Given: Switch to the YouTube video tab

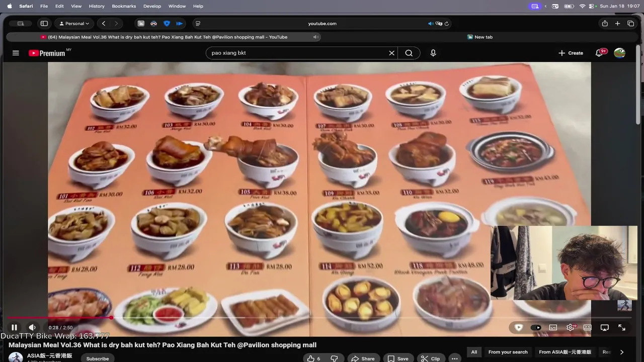Looking at the screenshot, I should click(164, 37).
